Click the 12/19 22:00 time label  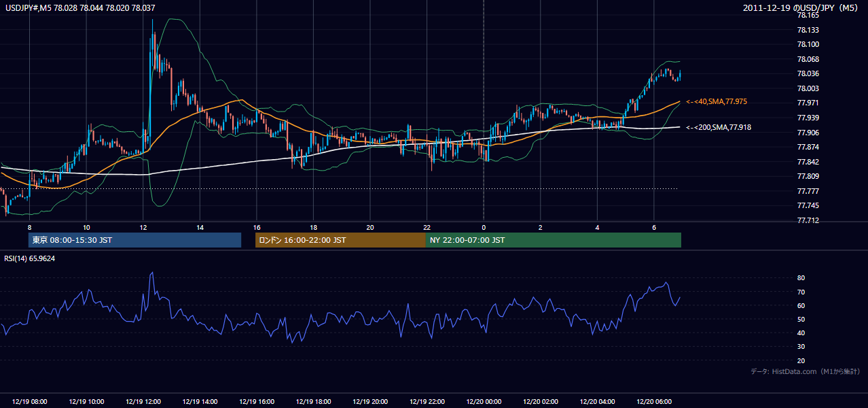(x=427, y=402)
